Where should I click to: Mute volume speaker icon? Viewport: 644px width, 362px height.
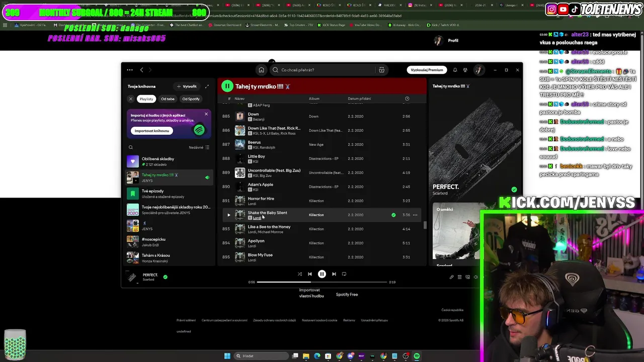[475, 277]
